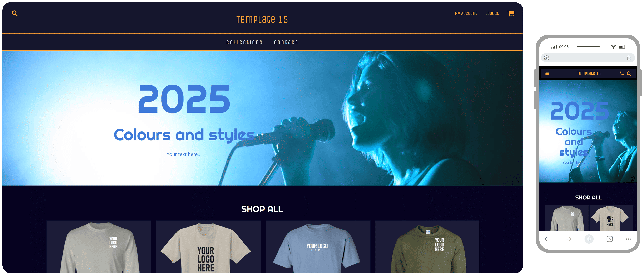644x275 pixels.
Task: Click the phone browser back arrow
Action: (548, 239)
